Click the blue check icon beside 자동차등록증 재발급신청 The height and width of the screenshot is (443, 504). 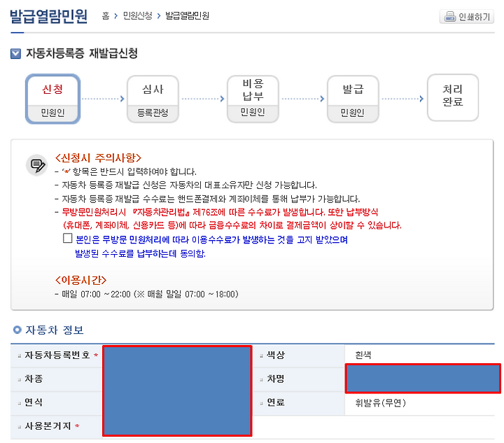15,54
